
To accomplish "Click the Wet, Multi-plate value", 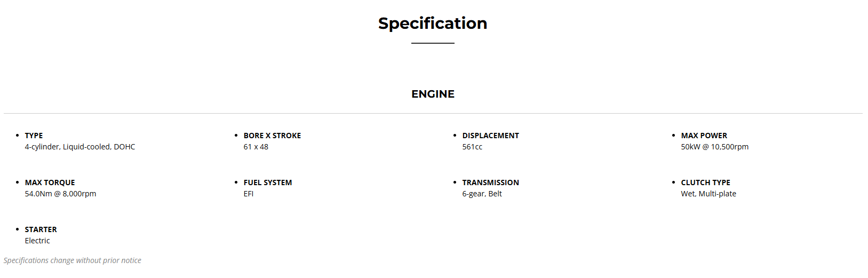I will tap(708, 194).
